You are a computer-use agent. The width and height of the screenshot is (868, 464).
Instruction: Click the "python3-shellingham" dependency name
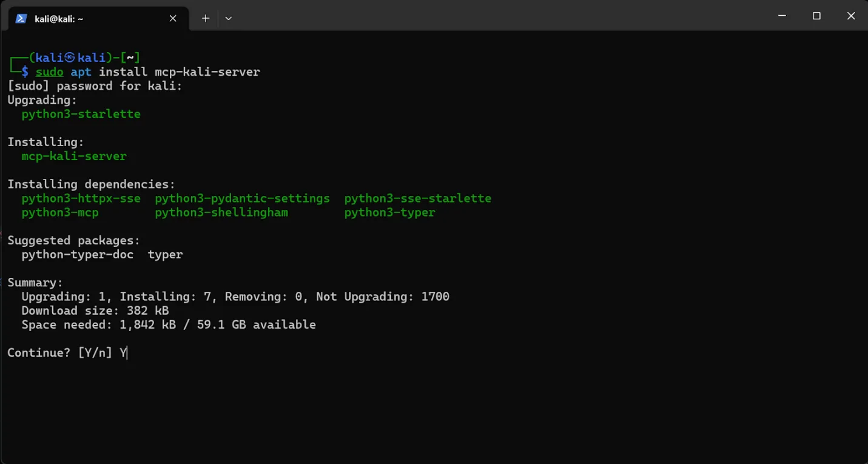pyautogui.click(x=221, y=212)
